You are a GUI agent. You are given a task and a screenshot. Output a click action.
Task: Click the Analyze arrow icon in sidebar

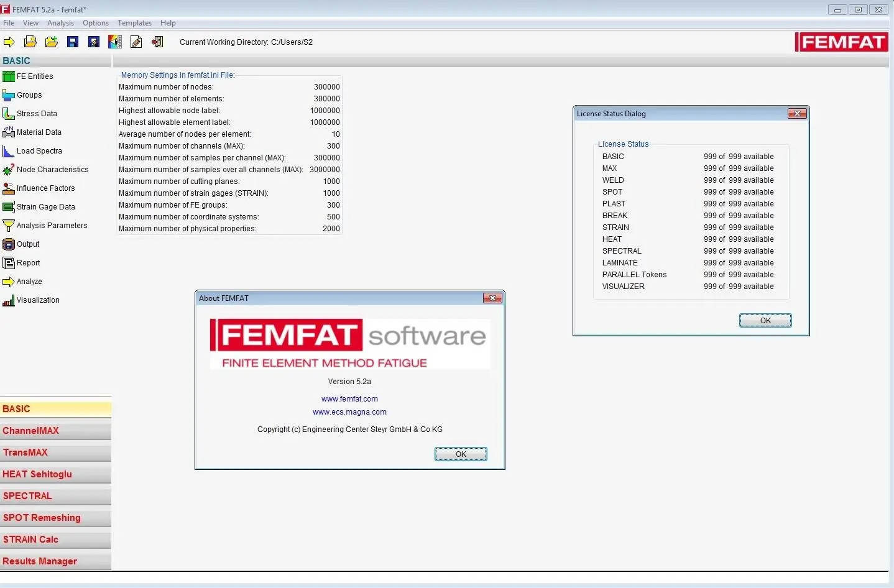coord(9,282)
